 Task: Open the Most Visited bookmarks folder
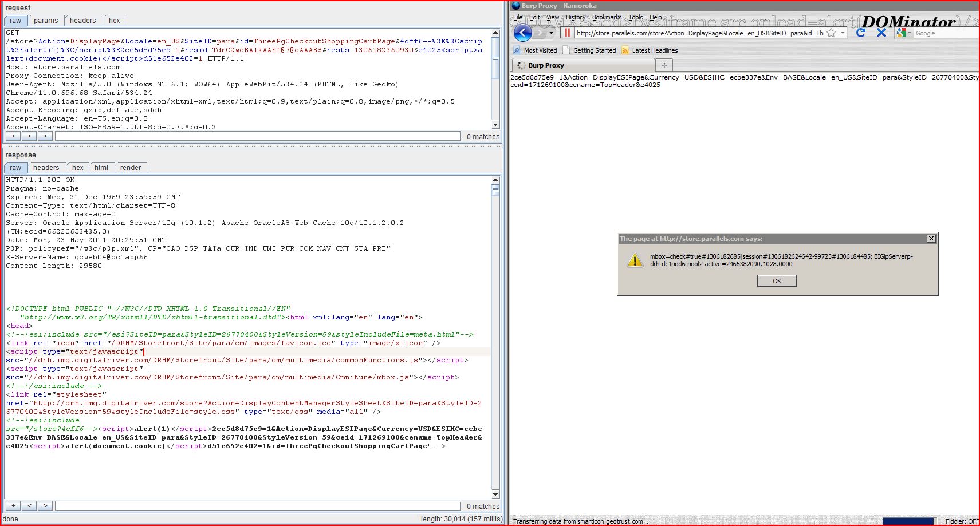pos(535,50)
